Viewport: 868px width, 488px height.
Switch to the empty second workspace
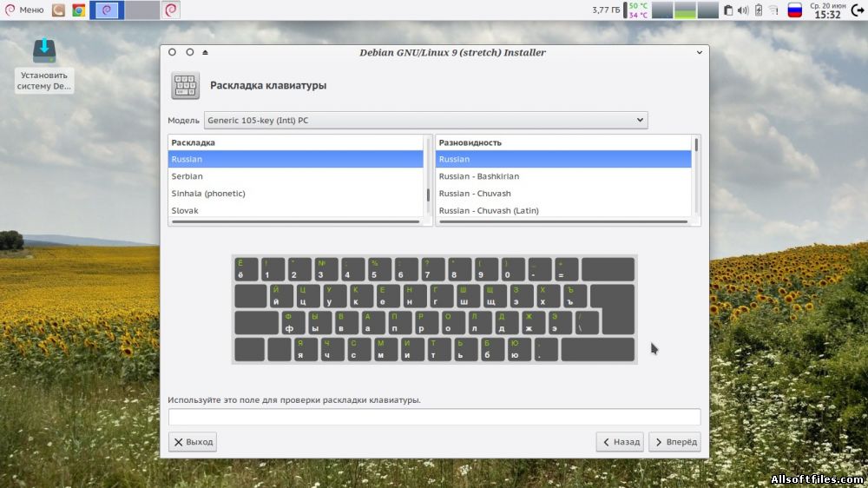coord(141,10)
